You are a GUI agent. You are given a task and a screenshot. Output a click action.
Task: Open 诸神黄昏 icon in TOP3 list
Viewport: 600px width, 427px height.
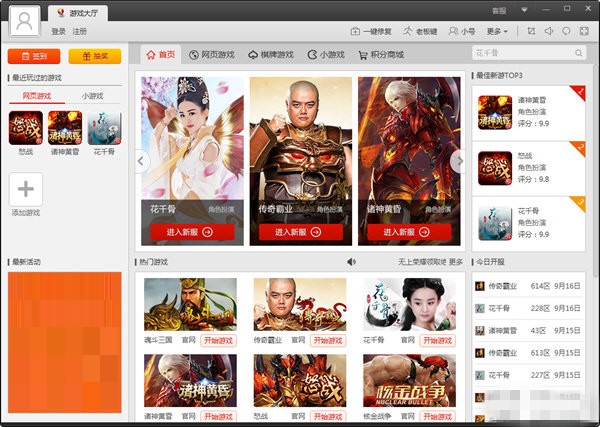tap(495, 112)
